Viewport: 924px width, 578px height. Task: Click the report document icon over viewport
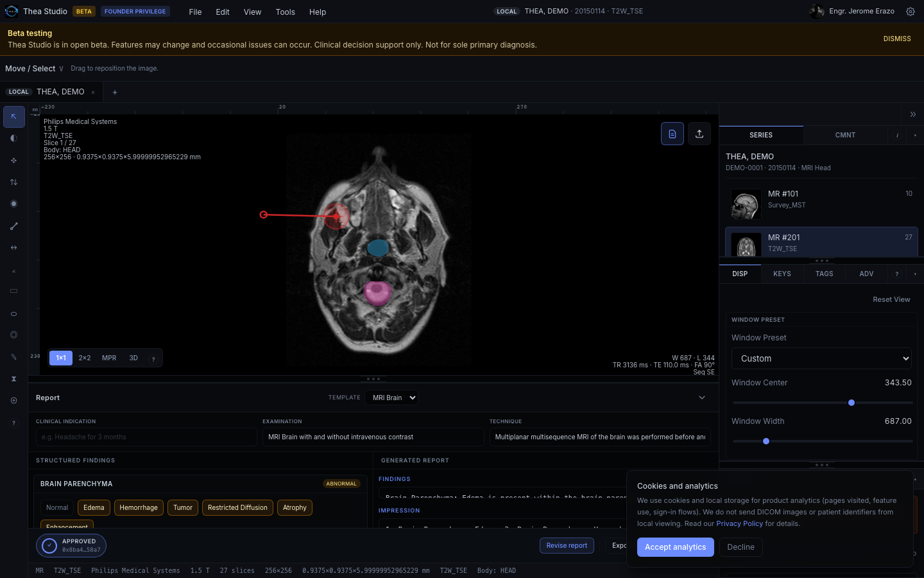672,134
